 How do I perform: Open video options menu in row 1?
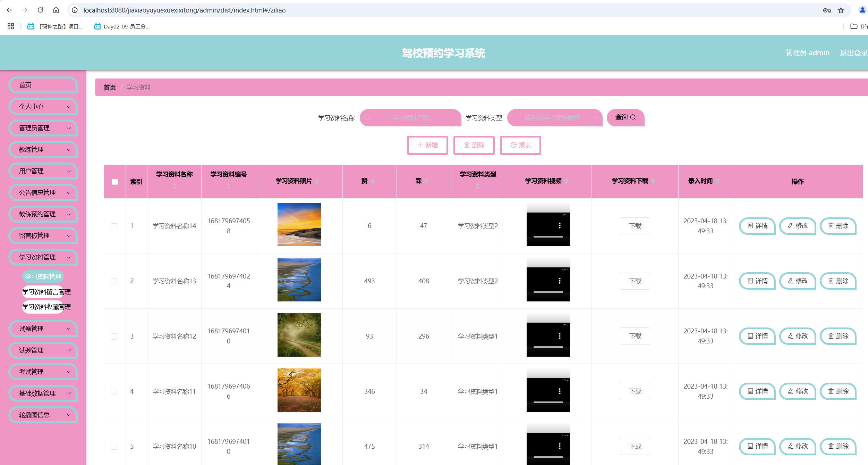point(560,226)
